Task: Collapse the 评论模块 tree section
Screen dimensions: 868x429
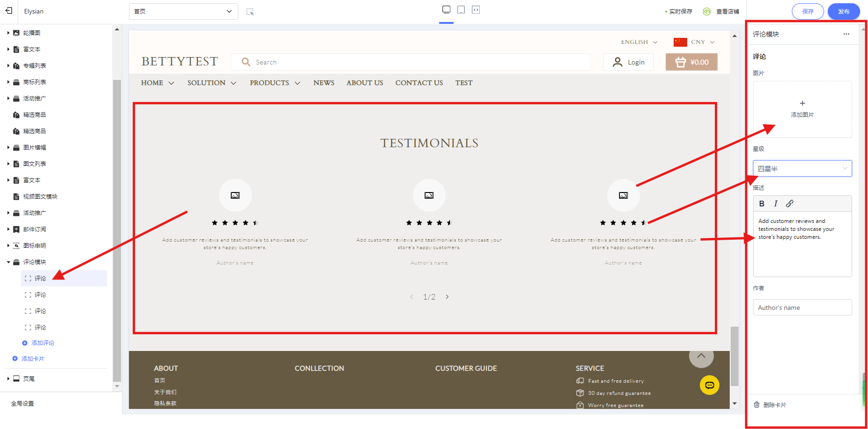Action: pos(8,262)
